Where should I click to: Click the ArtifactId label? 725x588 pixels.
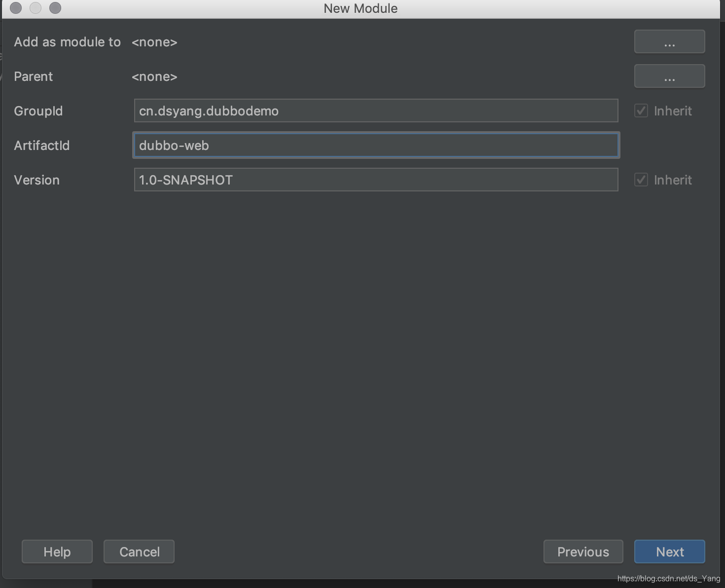(x=42, y=146)
